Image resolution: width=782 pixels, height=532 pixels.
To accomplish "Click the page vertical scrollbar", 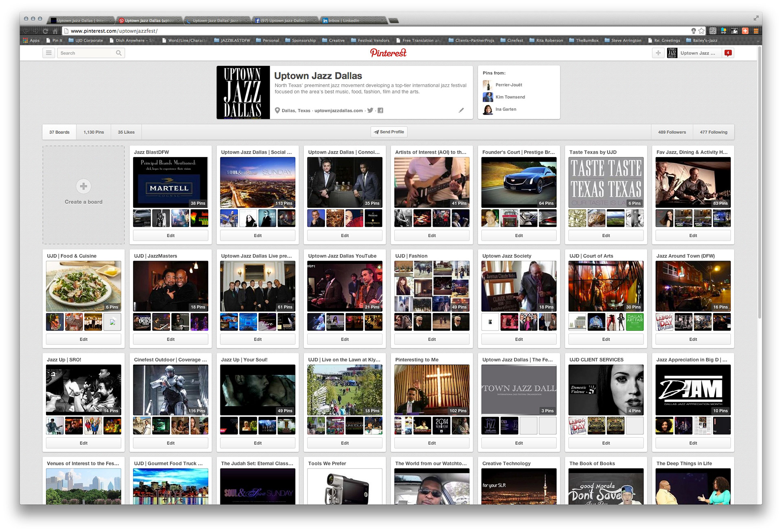I will click(759, 183).
